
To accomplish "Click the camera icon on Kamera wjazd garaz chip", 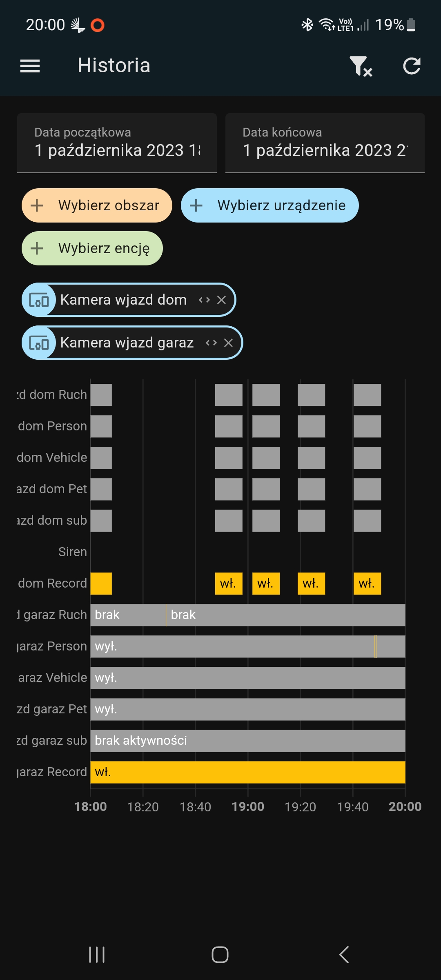I will click(x=39, y=343).
